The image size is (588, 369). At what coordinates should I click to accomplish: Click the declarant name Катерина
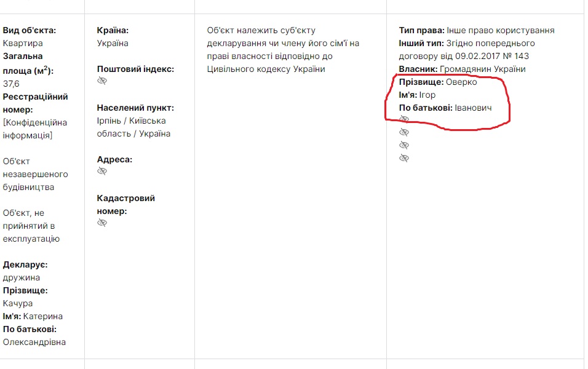tap(43, 316)
